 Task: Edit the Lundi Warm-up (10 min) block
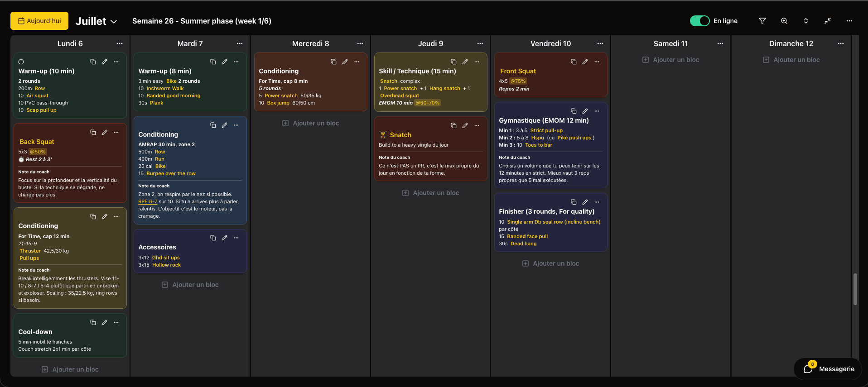tap(105, 62)
